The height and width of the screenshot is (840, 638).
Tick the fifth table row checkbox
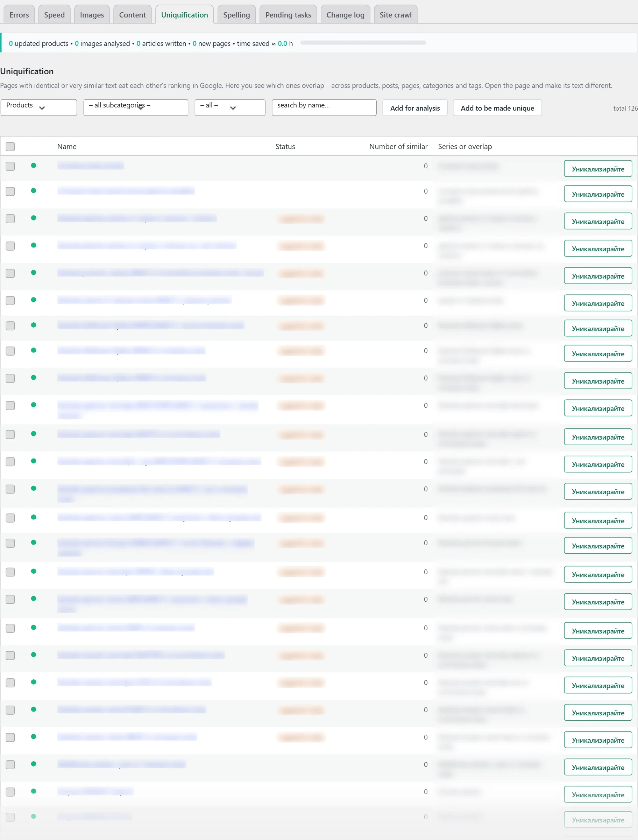(x=10, y=274)
